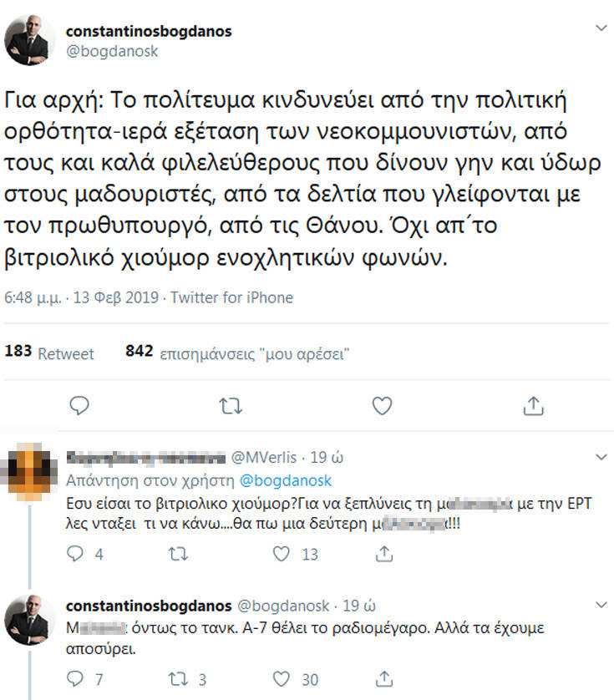614x700 pixels.
Task: Reply to the @MVerlis comment
Action: tap(75, 554)
